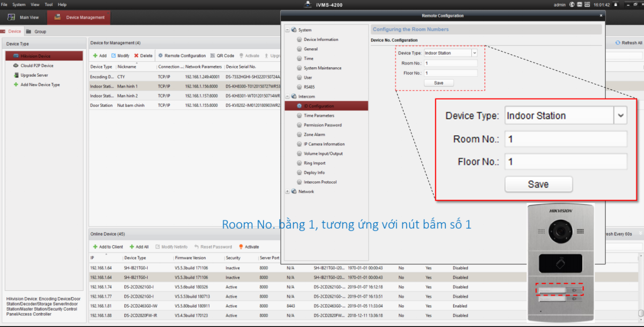Open Permission Password settings
The width and height of the screenshot is (644, 327).
point(322,125)
